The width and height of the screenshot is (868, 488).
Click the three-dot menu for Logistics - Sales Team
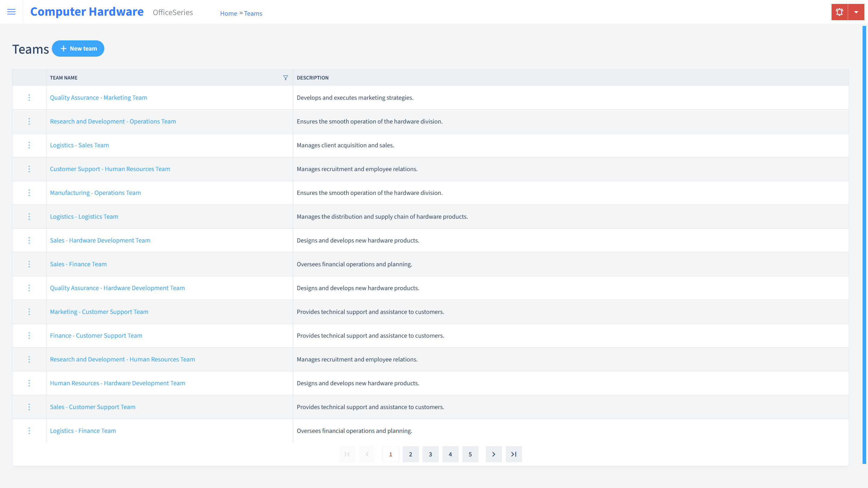tap(29, 145)
